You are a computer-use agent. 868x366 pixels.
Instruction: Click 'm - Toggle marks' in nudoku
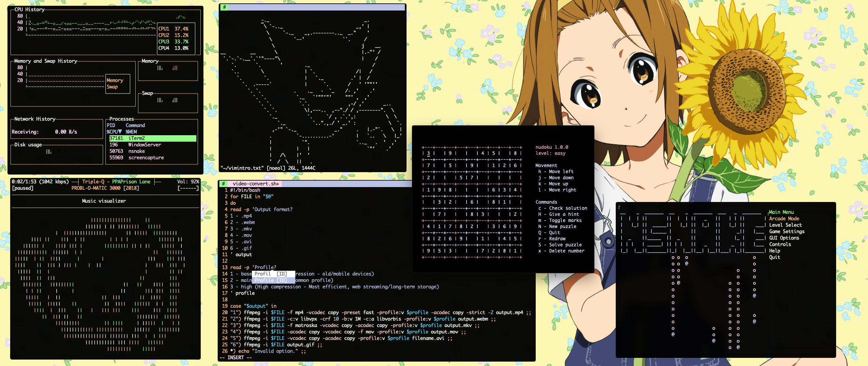(x=560, y=220)
